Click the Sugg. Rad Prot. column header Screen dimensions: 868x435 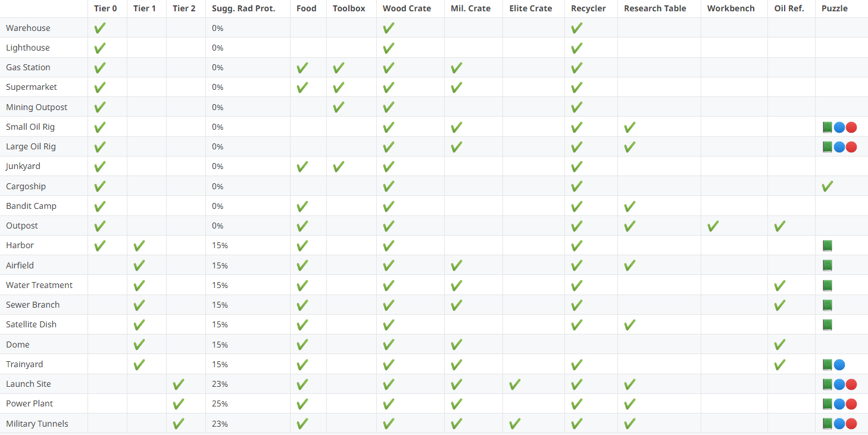pyautogui.click(x=243, y=8)
